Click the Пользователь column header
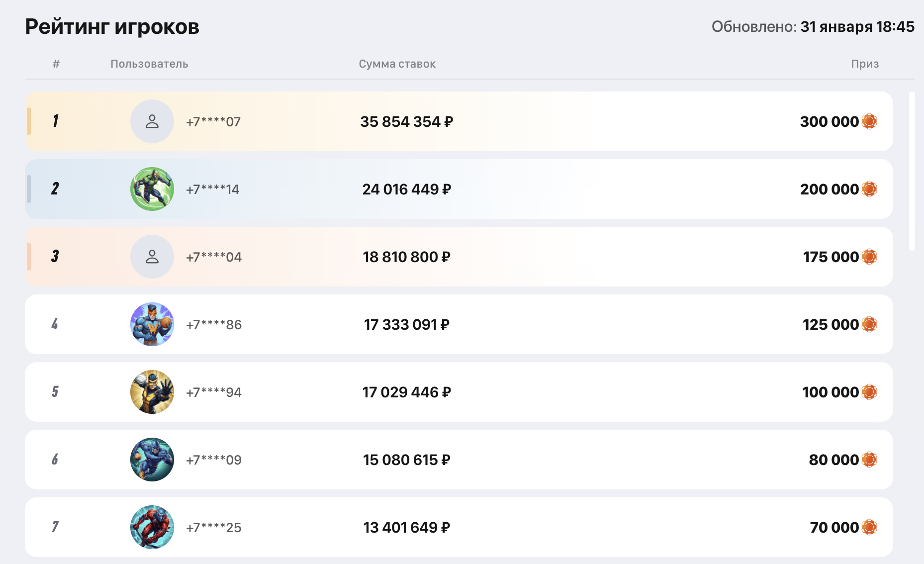Viewport: 924px width, 564px height. coord(149,64)
